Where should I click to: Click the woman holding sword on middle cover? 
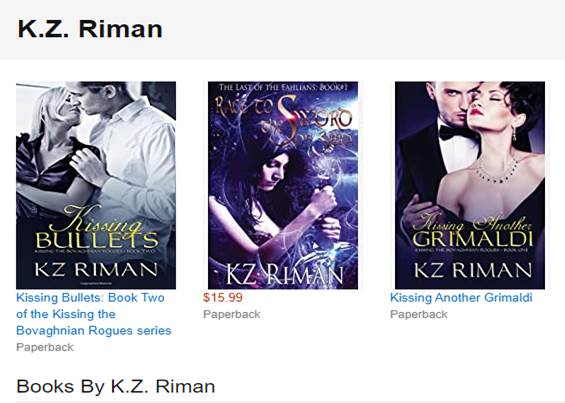[277, 202]
